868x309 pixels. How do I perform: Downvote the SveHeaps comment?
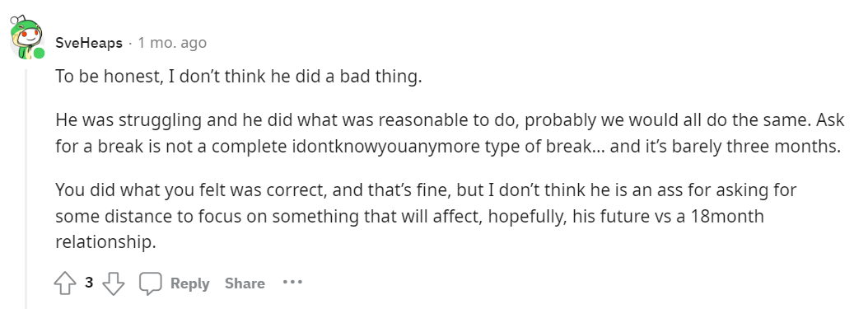114,283
